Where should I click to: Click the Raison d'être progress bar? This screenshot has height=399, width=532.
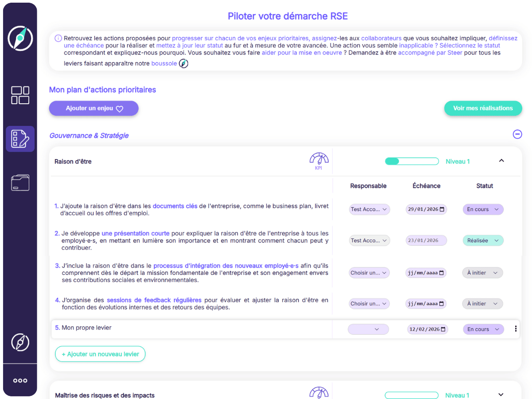[x=411, y=161]
